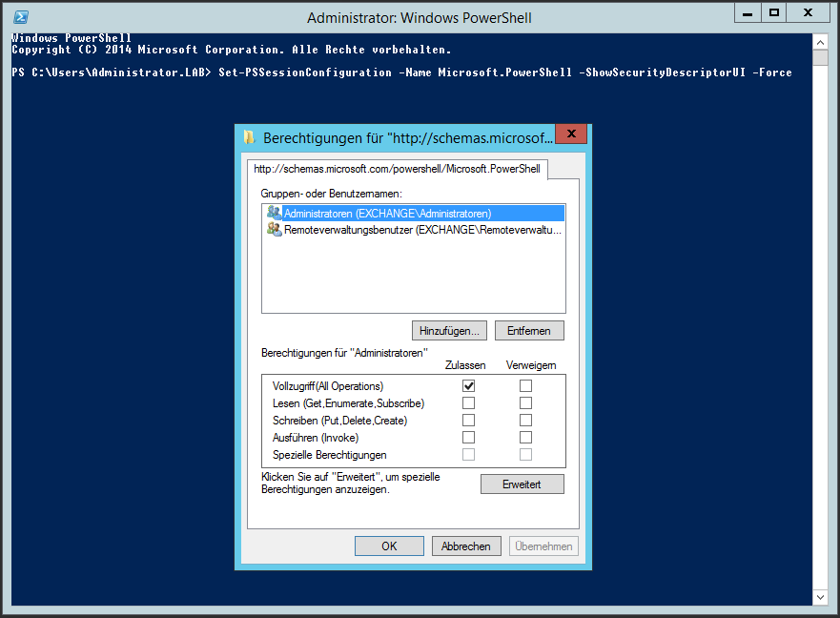Uncheck Zulassen for Vollzugriff(All Operations)

click(469, 386)
